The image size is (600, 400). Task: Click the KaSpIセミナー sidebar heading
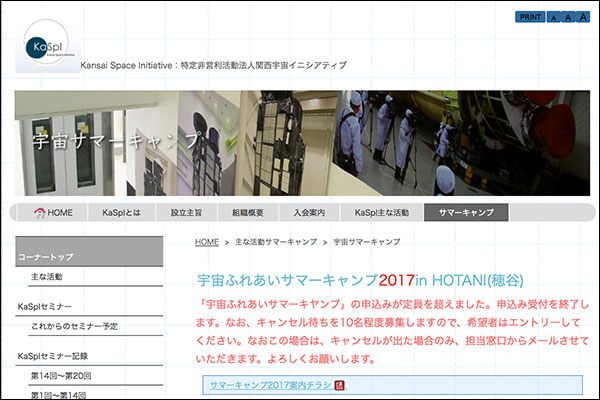[x=45, y=307]
